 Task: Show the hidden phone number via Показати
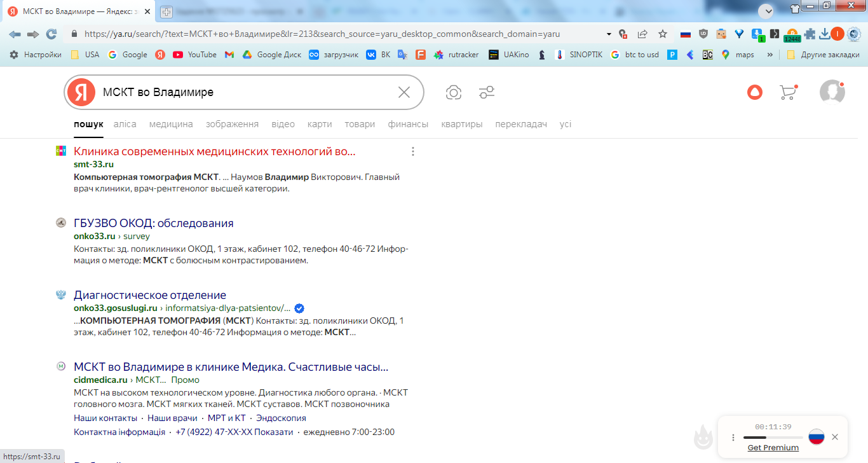(274, 432)
